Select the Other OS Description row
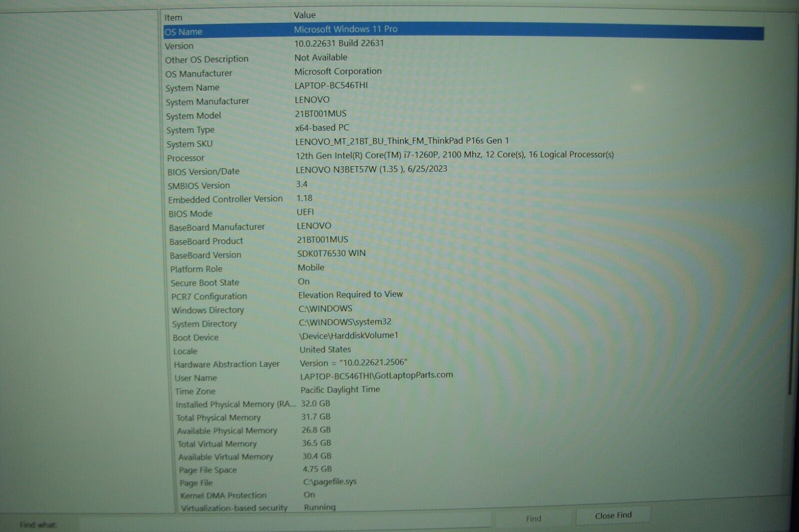Image resolution: width=799 pixels, height=532 pixels. click(x=463, y=59)
